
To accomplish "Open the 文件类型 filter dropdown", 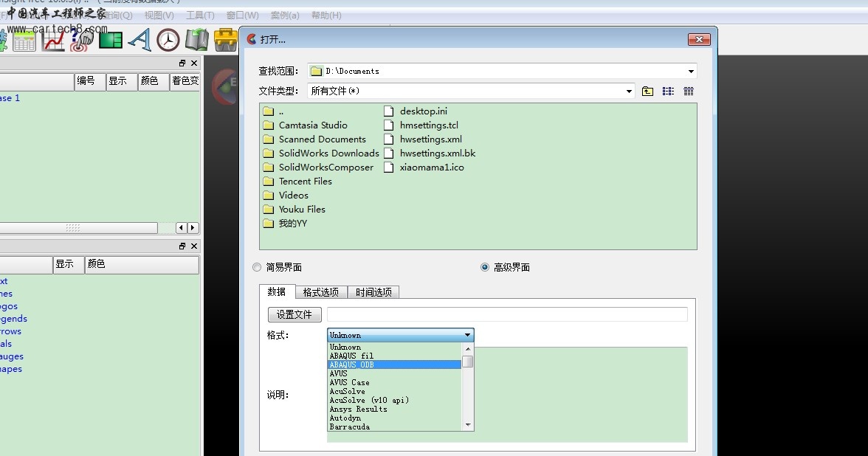I will [x=629, y=91].
